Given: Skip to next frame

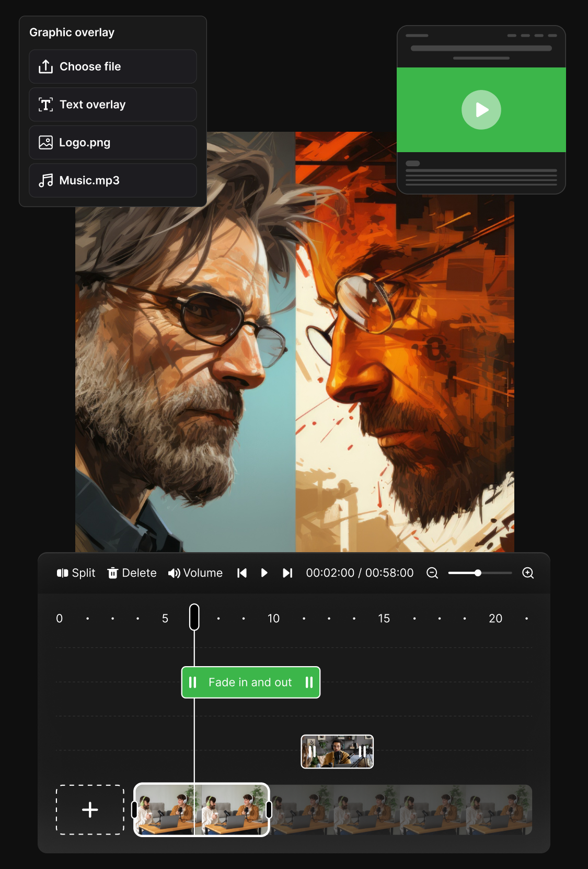Looking at the screenshot, I should [287, 573].
